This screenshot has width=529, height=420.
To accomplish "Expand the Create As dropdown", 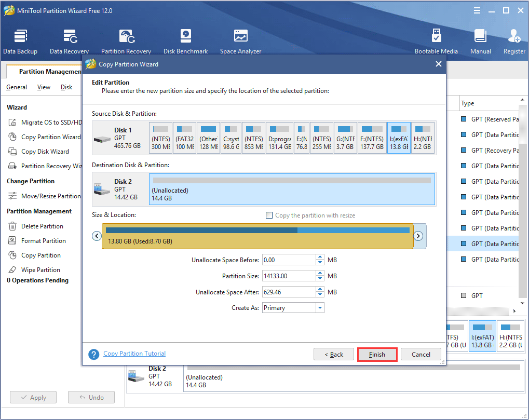I will (x=320, y=308).
